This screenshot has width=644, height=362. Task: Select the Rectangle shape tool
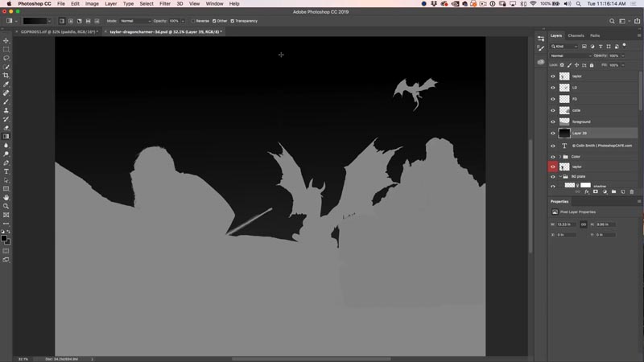pos(6,189)
